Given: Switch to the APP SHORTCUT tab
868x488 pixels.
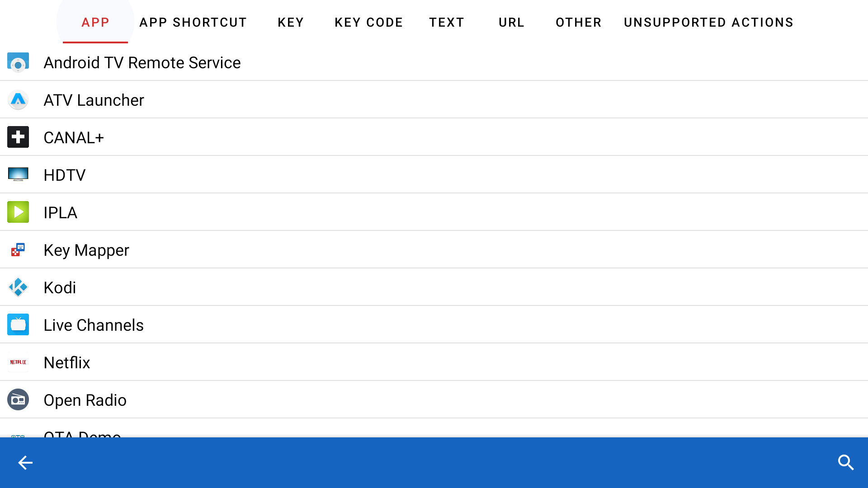Looking at the screenshot, I should pyautogui.click(x=193, y=22).
